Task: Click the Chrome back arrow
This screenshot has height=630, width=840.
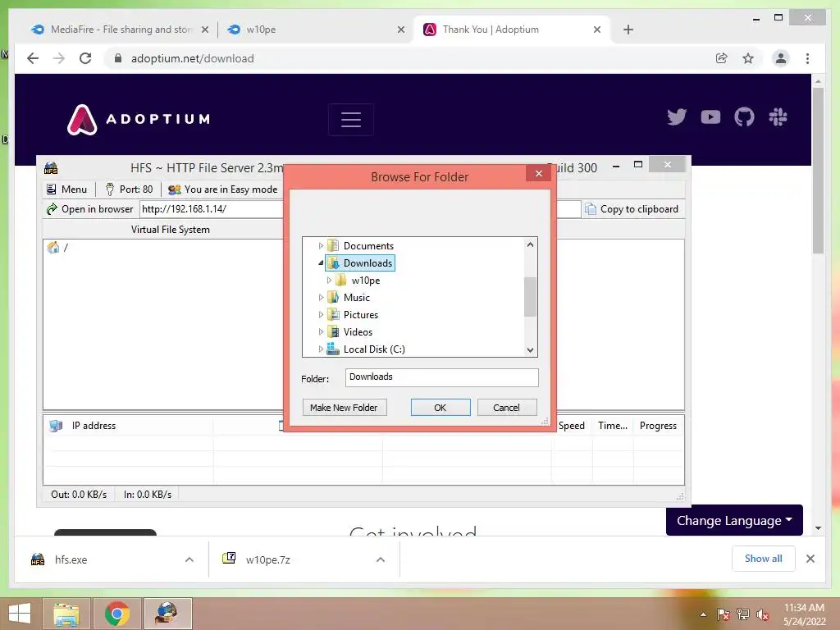Action: click(x=33, y=58)
